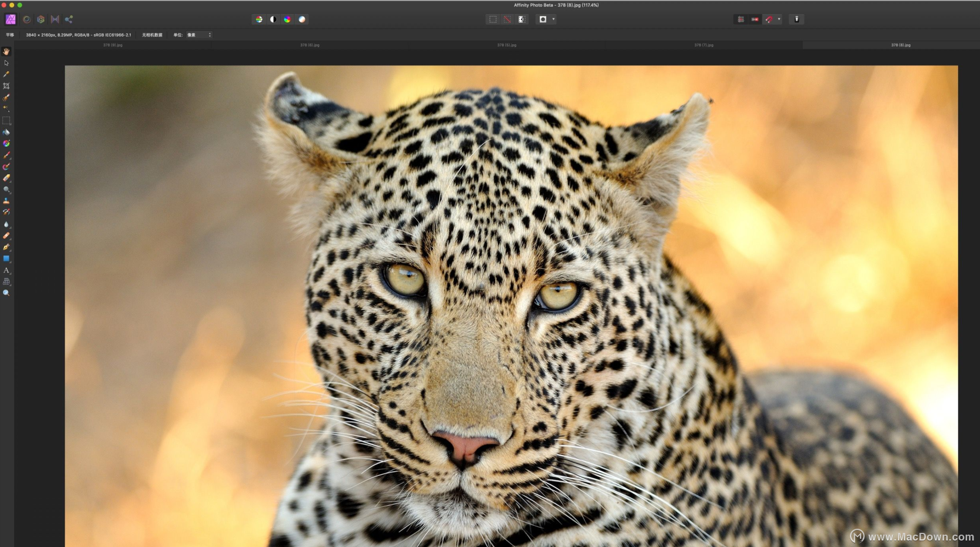Select the Colour Picker tool
Image resolution: width=980 pixels, height=547 pixels.
[6, 74]
